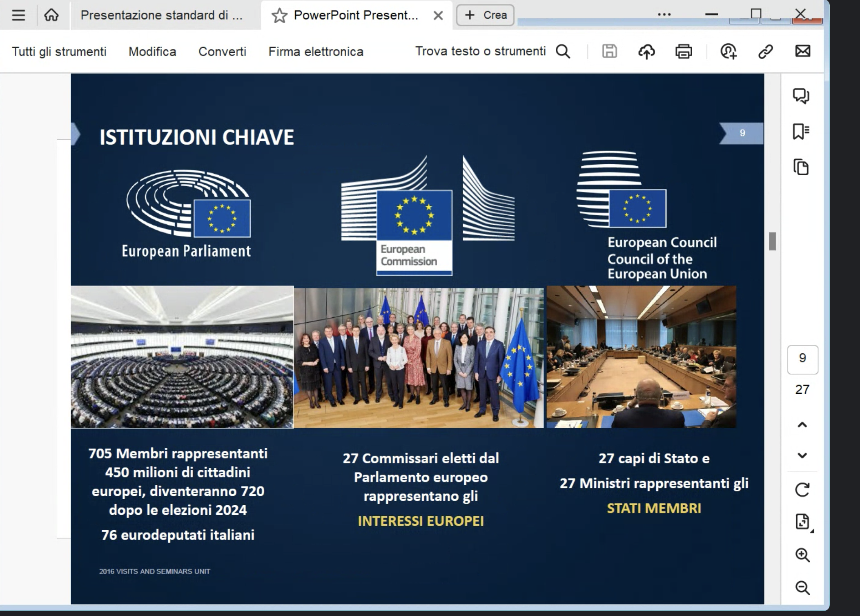Open the bookmarks panel icon

click(801, 132)
